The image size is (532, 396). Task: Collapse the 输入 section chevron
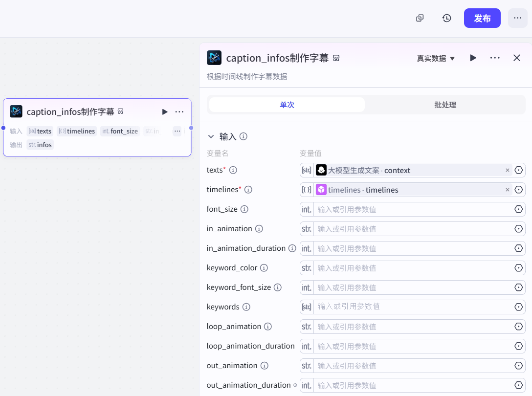click(211, 136)
